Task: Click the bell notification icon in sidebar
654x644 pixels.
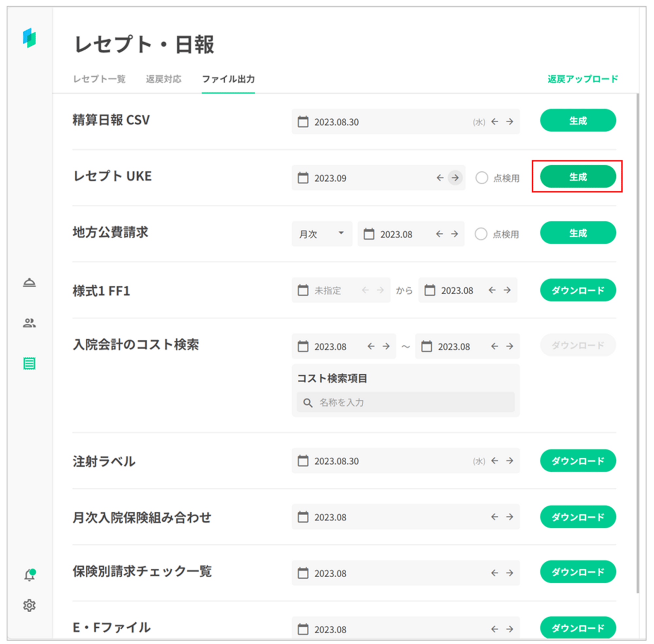Action: (x=29, y=575)
